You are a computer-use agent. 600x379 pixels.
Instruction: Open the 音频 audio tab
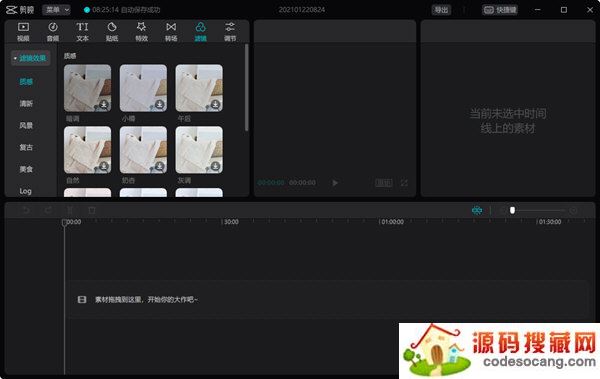click(x=53, y=31)
